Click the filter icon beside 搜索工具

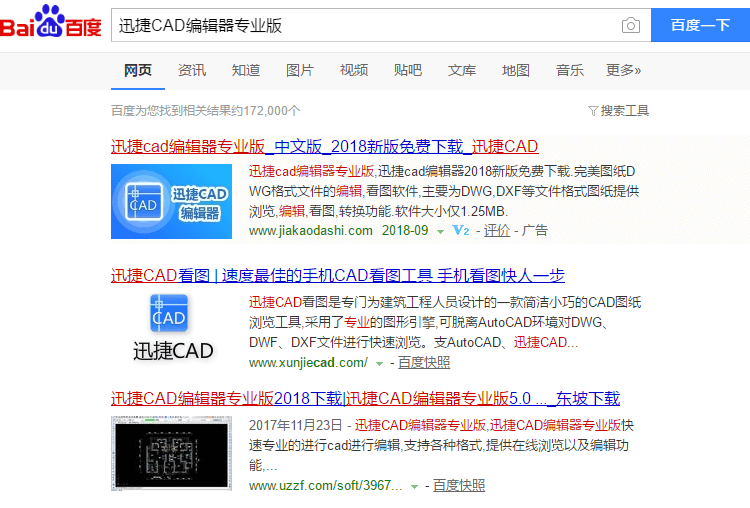click(593, 111)
